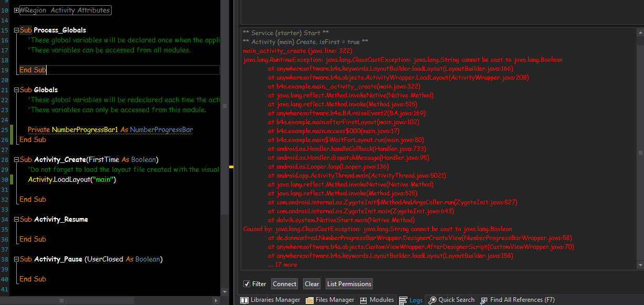Click the dalvik.system.NativeStart.main stack line

[341, 220]
